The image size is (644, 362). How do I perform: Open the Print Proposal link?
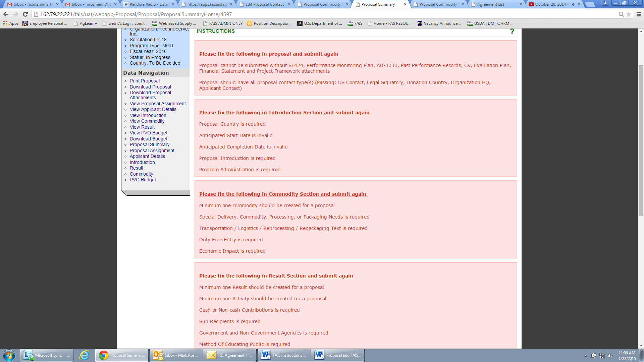(145, 81)
